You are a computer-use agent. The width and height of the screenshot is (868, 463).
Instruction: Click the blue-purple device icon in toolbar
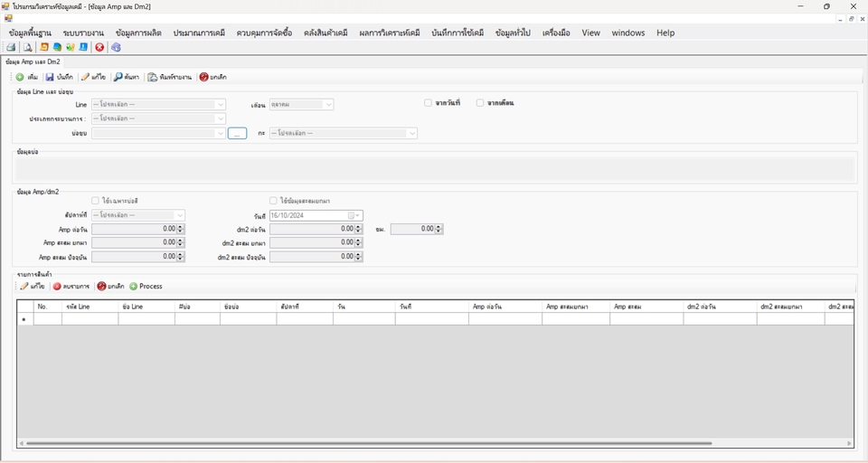pos(116,47)
